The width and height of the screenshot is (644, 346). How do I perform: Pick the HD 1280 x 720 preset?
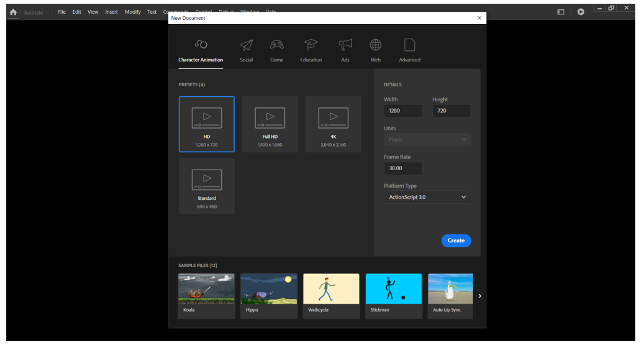coord(207,124)
